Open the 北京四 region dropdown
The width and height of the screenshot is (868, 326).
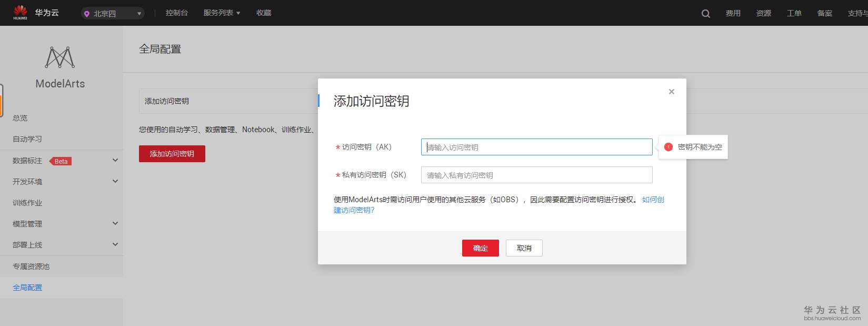pyautogui.click(x=113, y=13)
